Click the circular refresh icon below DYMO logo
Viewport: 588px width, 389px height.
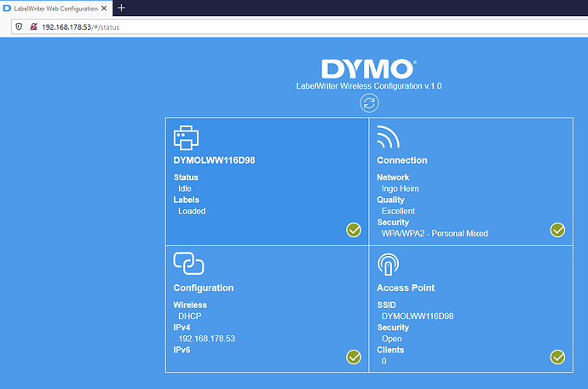pos(369,103)
